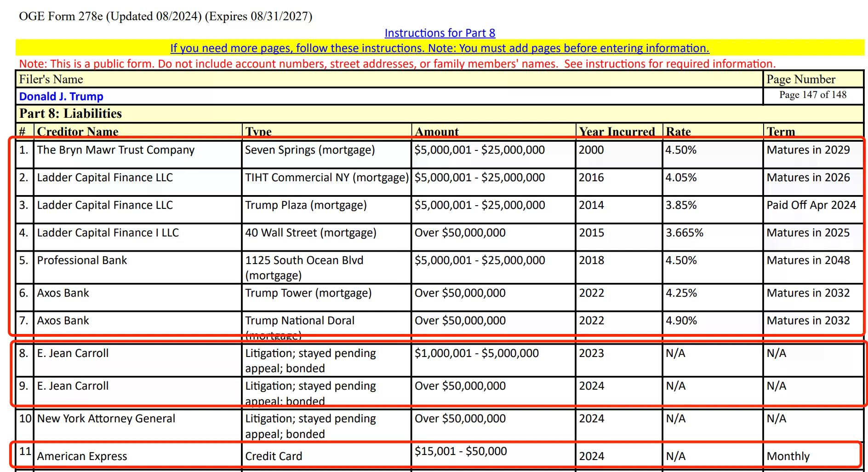
Task: Click the Professional Bank creditor field
Action: (82, 261)
